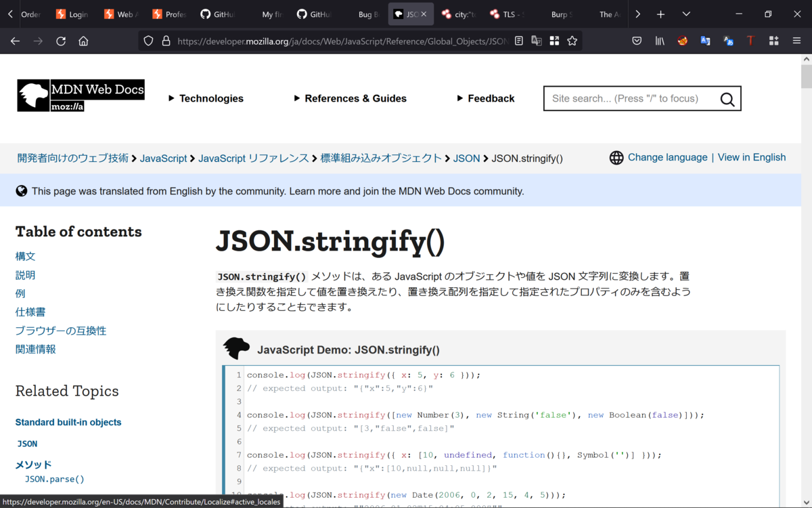List all tabs with the down chevron
Image resolution: width=812 pixels, height=508 pixels.
[x=686, y=14]
